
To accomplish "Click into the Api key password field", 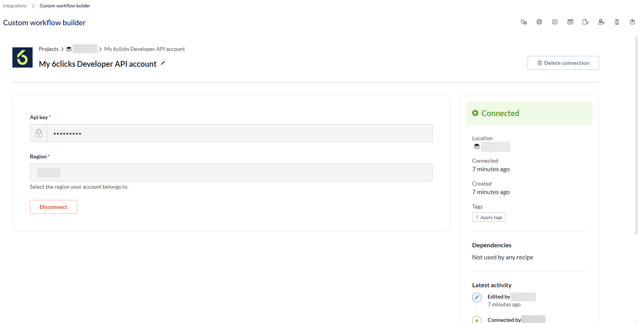I will coord(240,133).
